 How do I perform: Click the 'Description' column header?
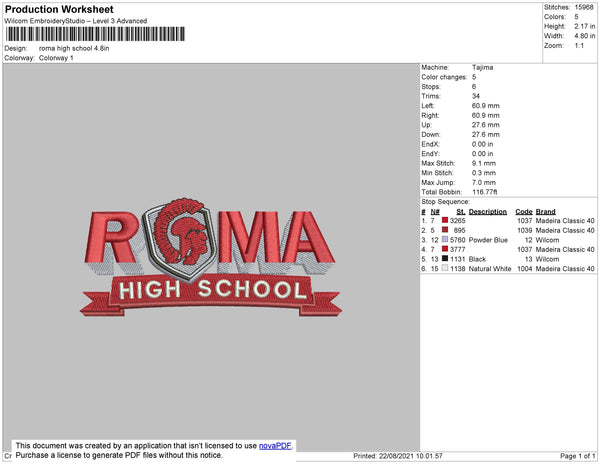pyautogui.click(x=488, y=212)
